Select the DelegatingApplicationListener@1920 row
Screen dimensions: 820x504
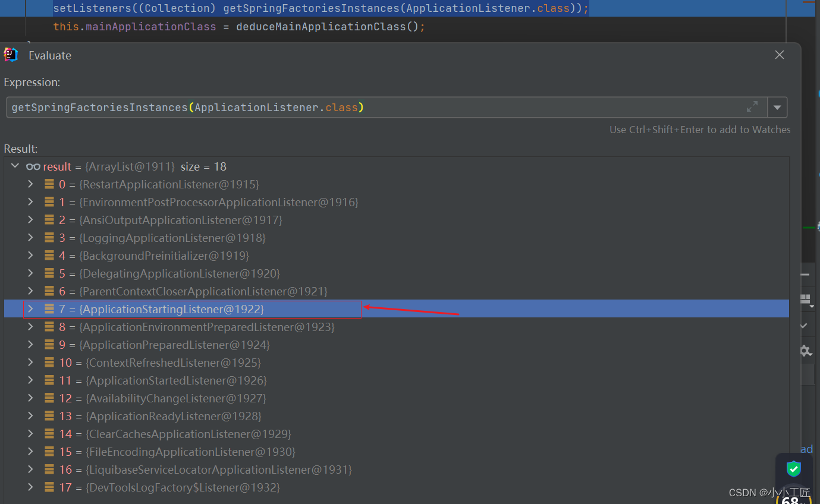(397, 273)
